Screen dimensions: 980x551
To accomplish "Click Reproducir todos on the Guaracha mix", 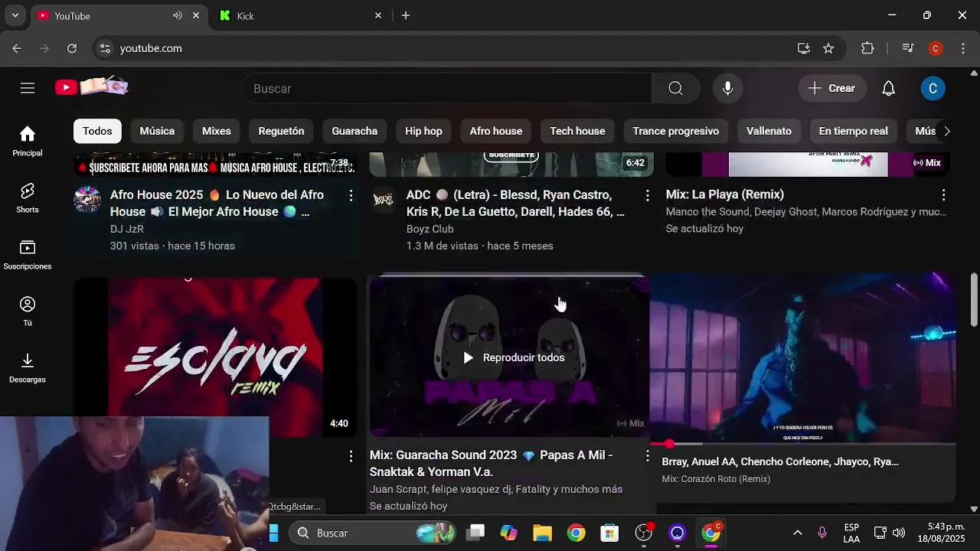I will pyautogui.click(x=514, y=357).
